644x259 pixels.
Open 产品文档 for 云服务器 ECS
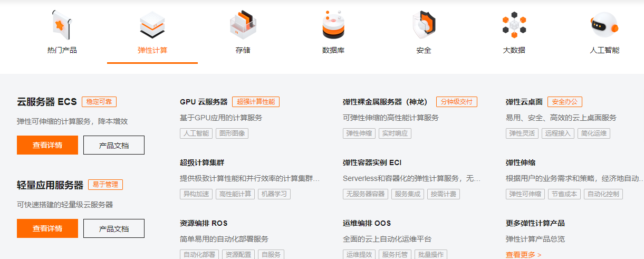(114, 145)
